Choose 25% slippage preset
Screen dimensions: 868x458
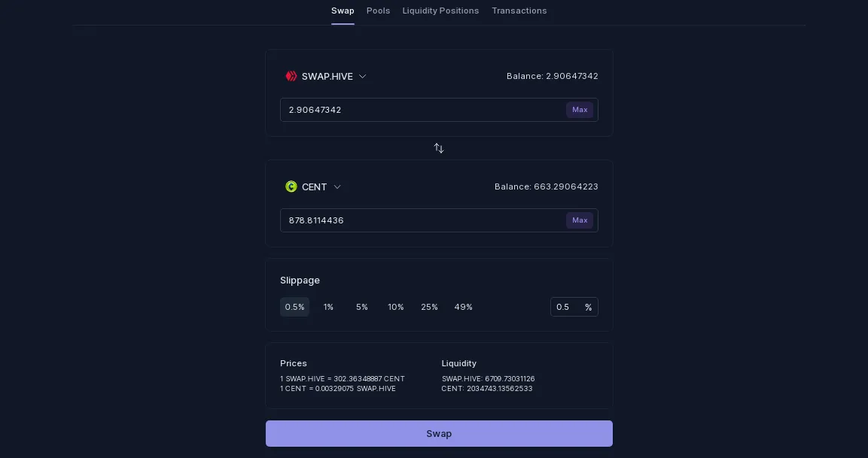(430, 307)
